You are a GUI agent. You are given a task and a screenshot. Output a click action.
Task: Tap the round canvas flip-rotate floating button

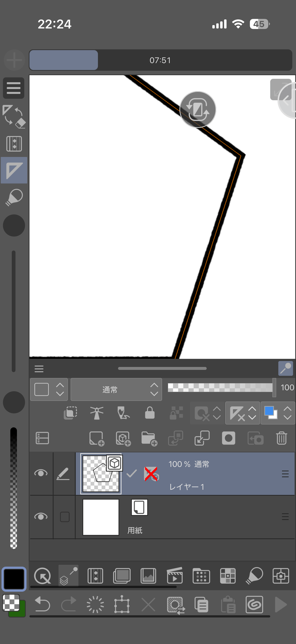[x=198, y=110]
